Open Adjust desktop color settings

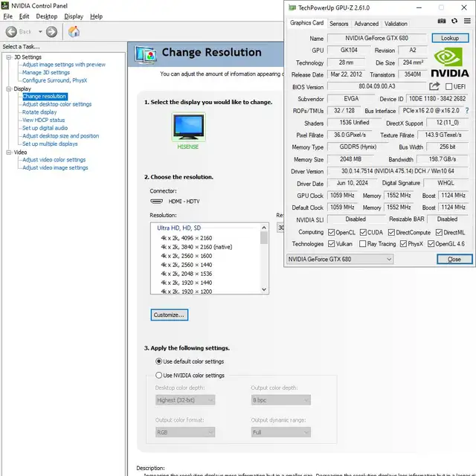coord(57,104)
